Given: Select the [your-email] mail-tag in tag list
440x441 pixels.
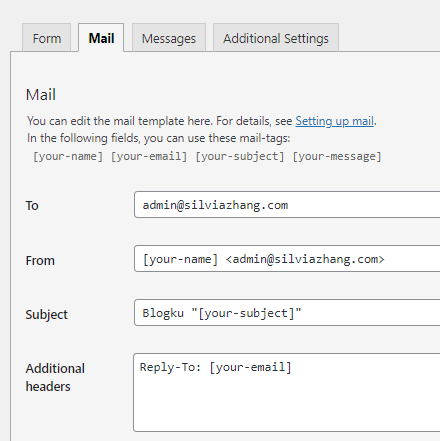Looking at the screenshot, I should pos(149,156).
